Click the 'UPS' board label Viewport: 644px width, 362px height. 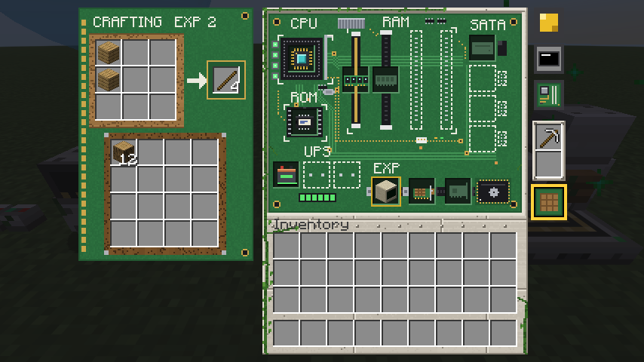pyautogui.click(x=317, y=152)
